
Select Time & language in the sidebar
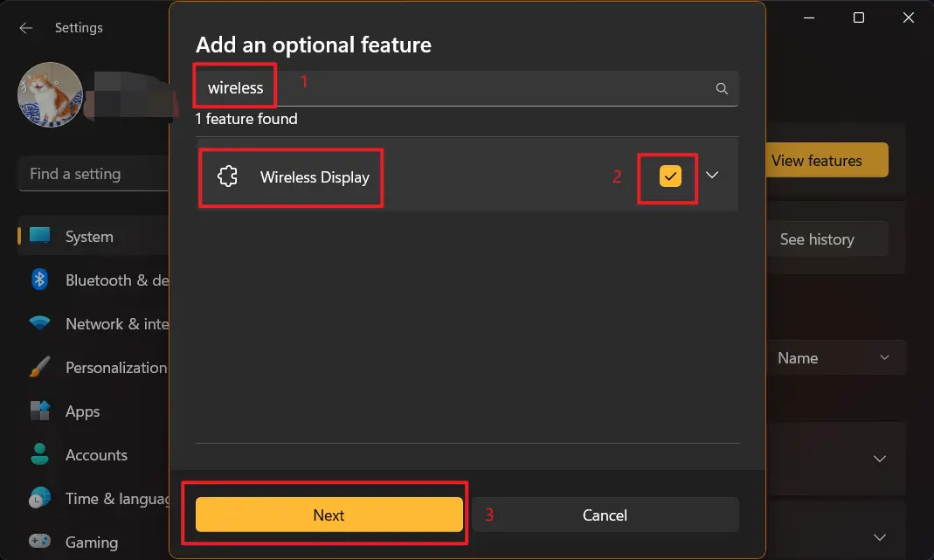pos(38,498)
